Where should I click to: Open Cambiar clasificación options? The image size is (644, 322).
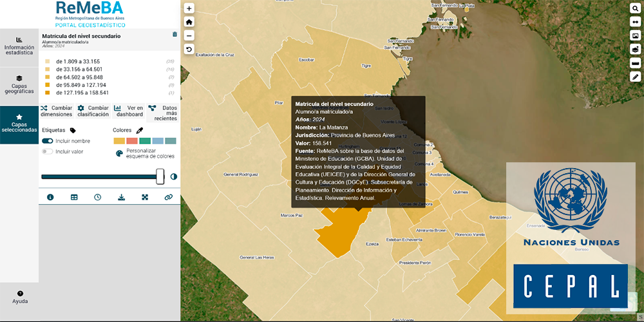pos(93,111)
